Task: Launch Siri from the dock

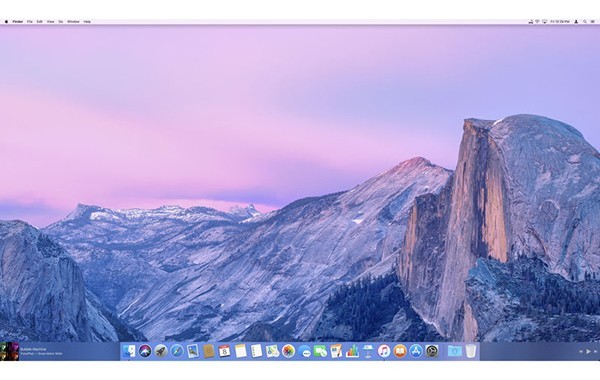Action: click(x=145, y=351)
